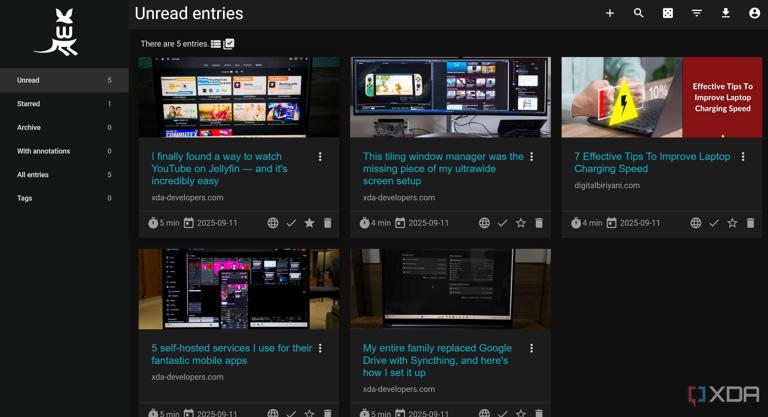The height and width of the screenshot is (417, 768).
Task: Star the tiling window manager entry
Action: (x=521, y=223)
